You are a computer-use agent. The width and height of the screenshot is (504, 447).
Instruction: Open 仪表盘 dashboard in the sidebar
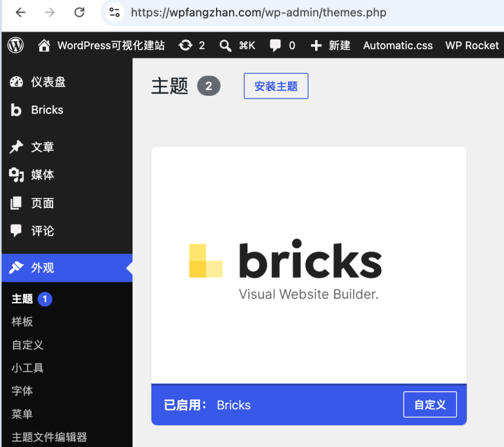pyautogui.click(x=67, y=82)
